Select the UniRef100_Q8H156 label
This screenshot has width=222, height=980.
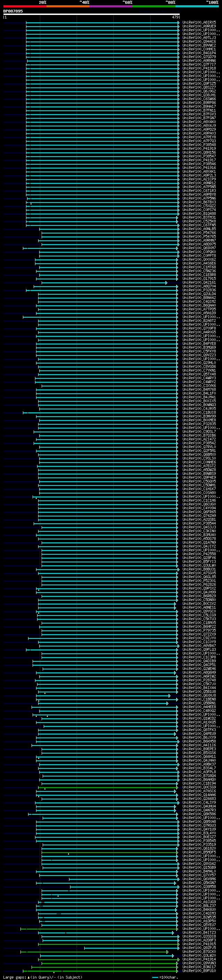pyautogui.click(x=199, y=153)
